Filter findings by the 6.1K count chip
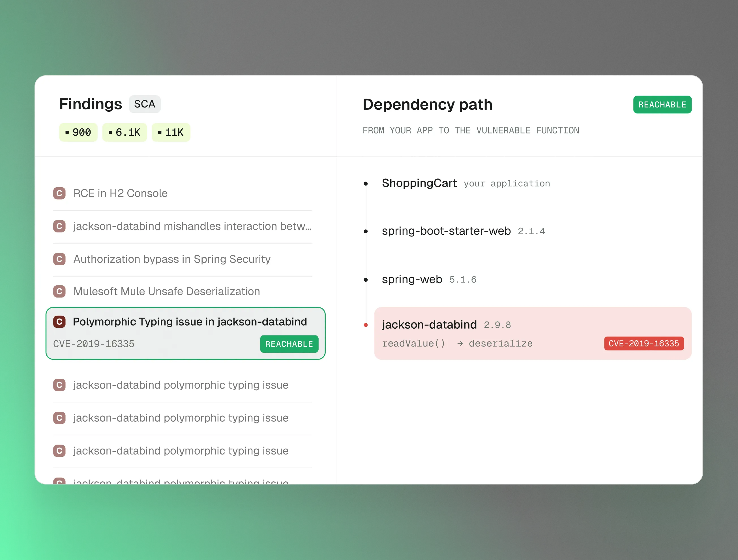This screenshot has width=738, height=560. pyautogui.click(x=125, y=132)
